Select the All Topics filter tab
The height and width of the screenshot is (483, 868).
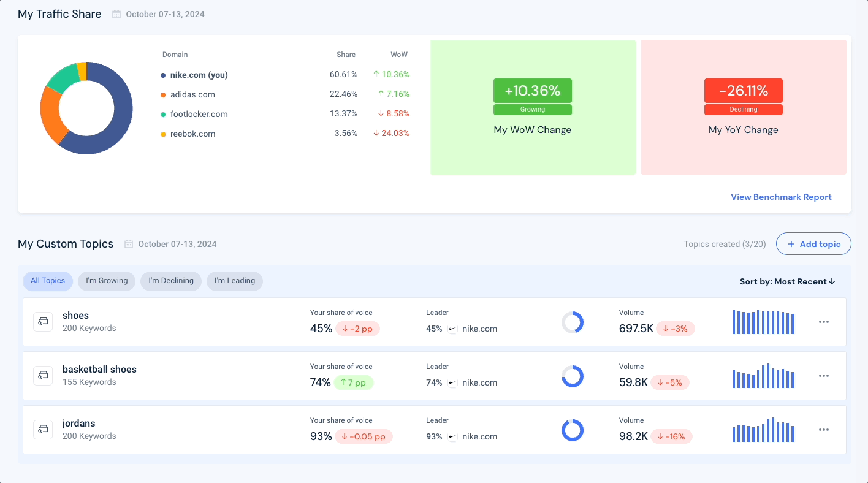pos(48,281)
